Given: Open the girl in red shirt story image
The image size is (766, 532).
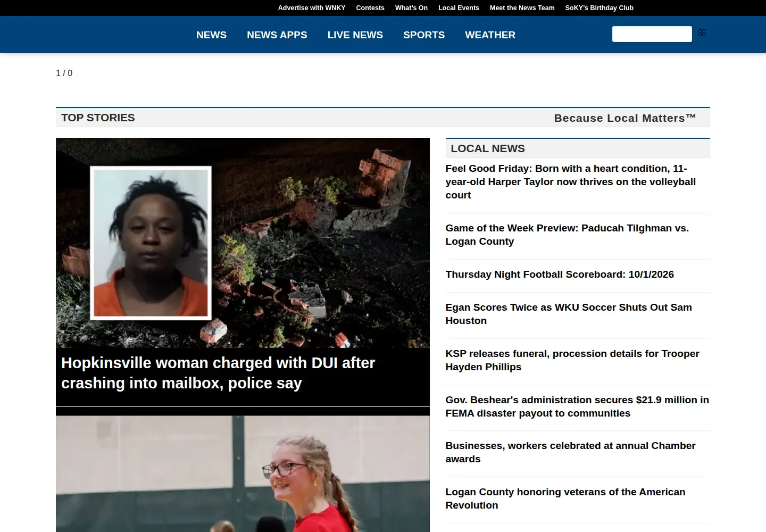Looking at the screenshot, I should (243, 474).
